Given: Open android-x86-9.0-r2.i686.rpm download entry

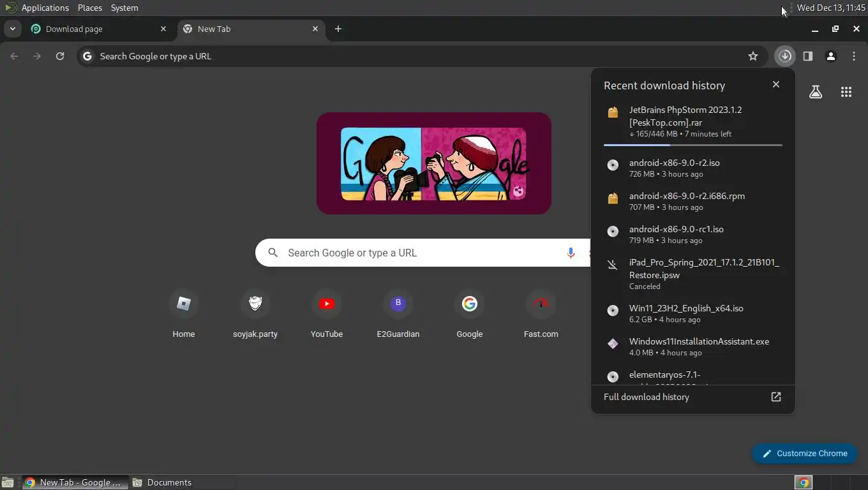Looking at the screenshot, I should pos(693,201).
